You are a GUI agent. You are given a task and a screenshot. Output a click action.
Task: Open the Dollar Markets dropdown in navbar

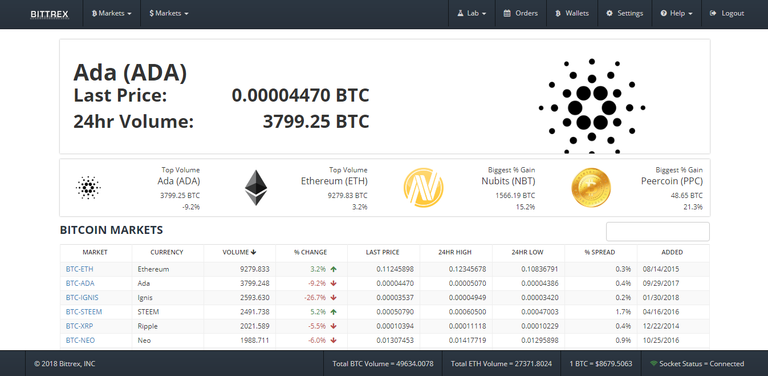(169, 14)
